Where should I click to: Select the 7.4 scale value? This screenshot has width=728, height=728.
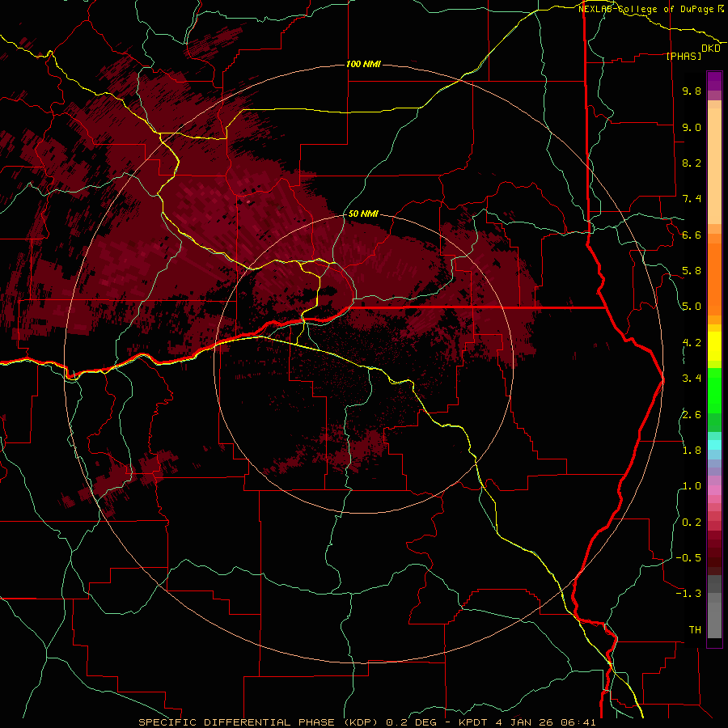click(x=692, y=199)
